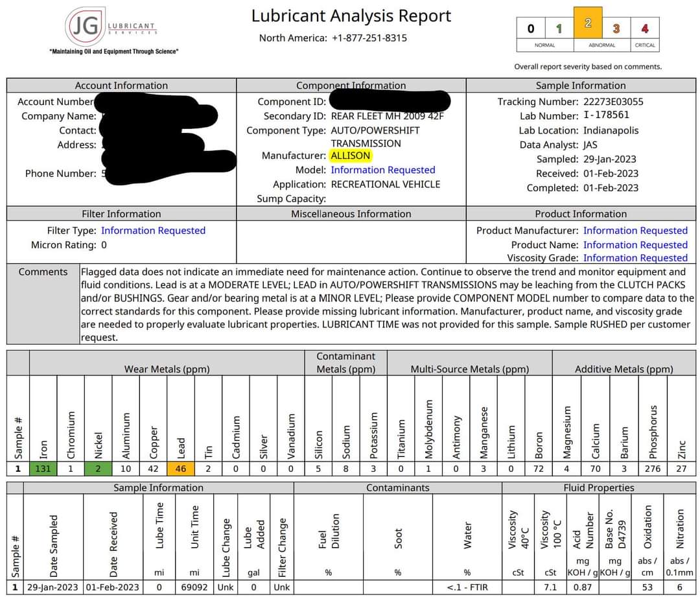Select the highlighted severity level 2 box
The width and height of the screenshot is (700, 597).
[x=588, y=23]
